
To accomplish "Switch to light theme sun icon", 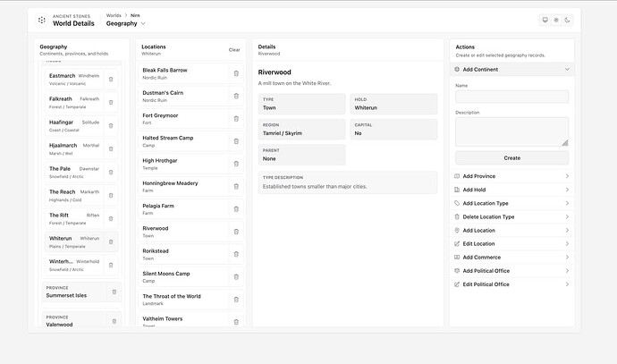I will (556, 20).
